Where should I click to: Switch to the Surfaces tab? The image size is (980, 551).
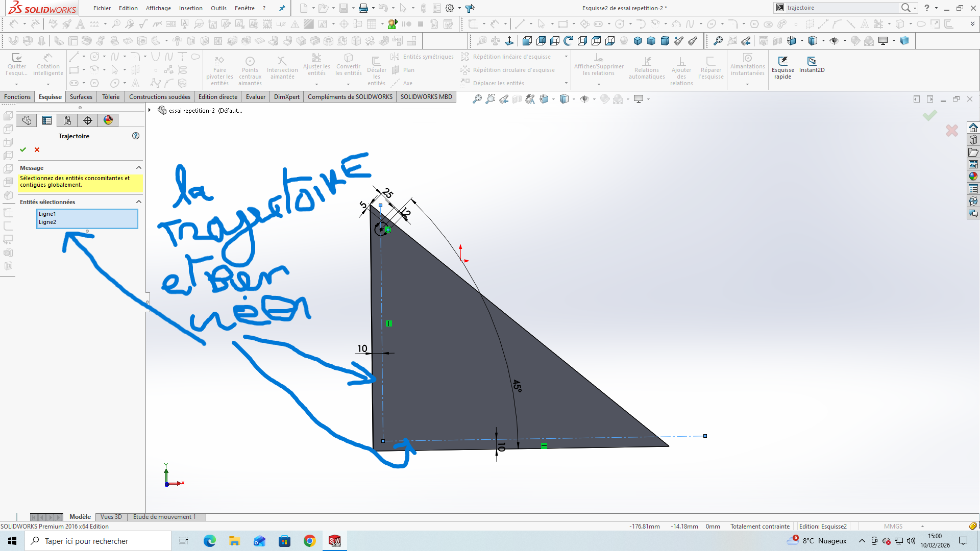point(81,96)
